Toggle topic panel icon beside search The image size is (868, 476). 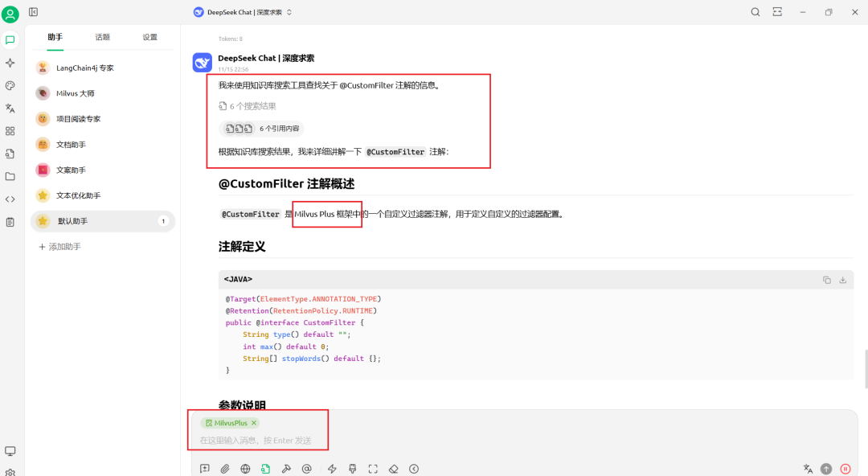[x=777, y=11]
